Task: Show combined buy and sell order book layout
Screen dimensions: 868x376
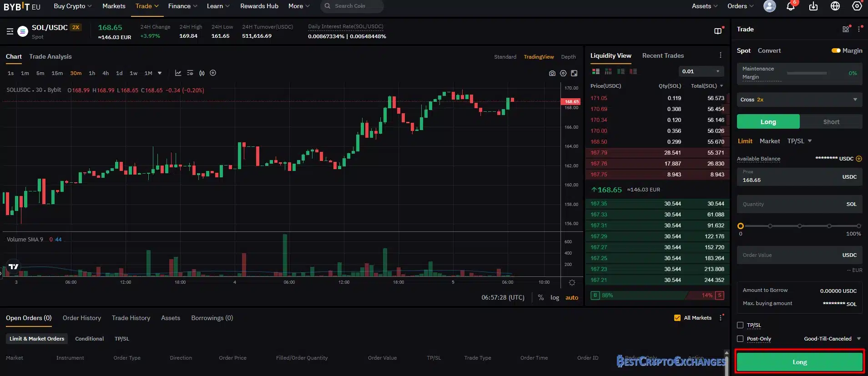Action: [595, 71]
